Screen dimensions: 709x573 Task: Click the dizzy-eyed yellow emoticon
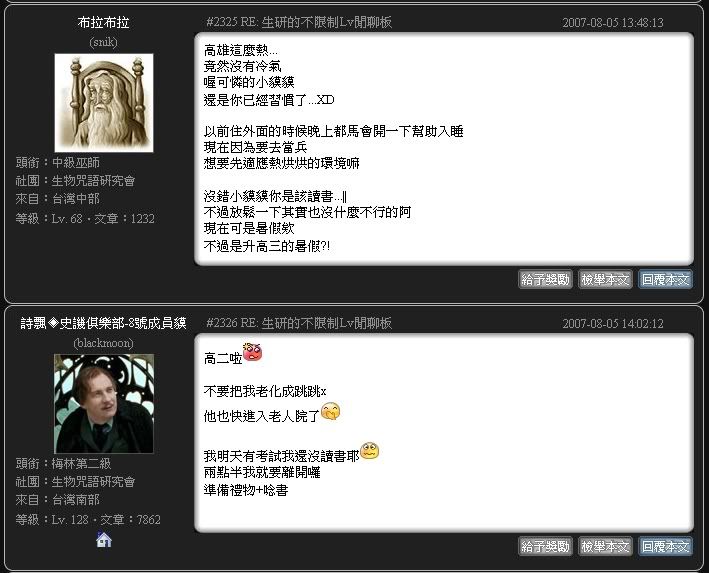point(370,450)
